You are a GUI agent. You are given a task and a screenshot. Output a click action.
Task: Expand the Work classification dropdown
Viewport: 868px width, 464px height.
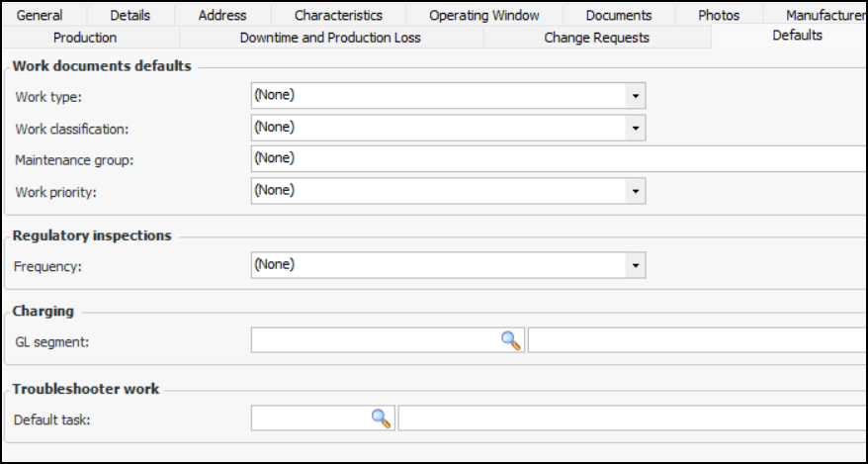point(635,128)
